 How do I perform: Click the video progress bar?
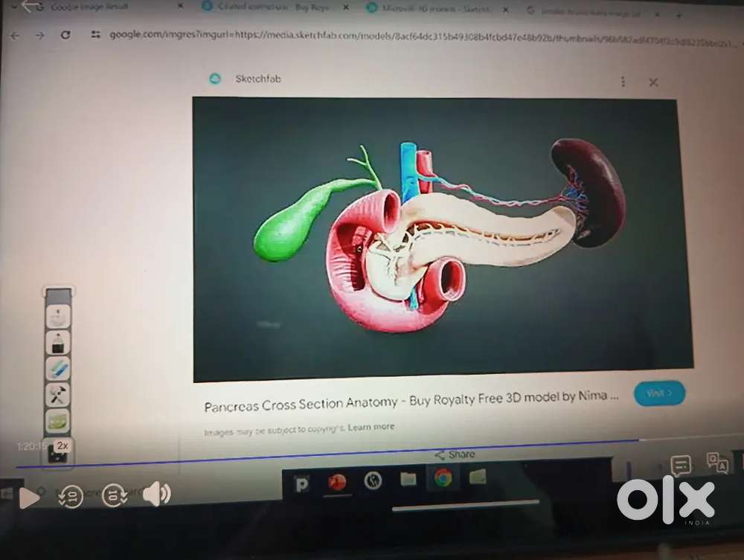(x=327, y=454)
